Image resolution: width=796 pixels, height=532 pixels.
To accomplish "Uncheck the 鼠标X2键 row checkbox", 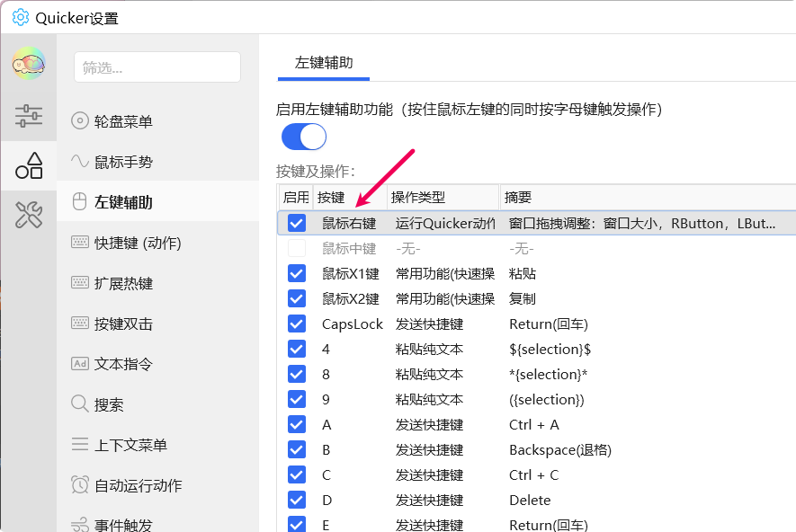I will 297,298.
